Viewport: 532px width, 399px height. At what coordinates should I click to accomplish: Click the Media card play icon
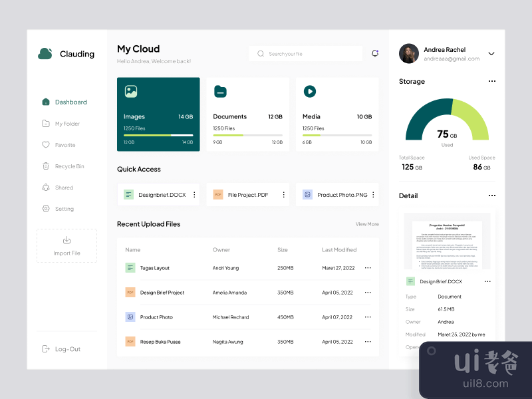point(309,92)
